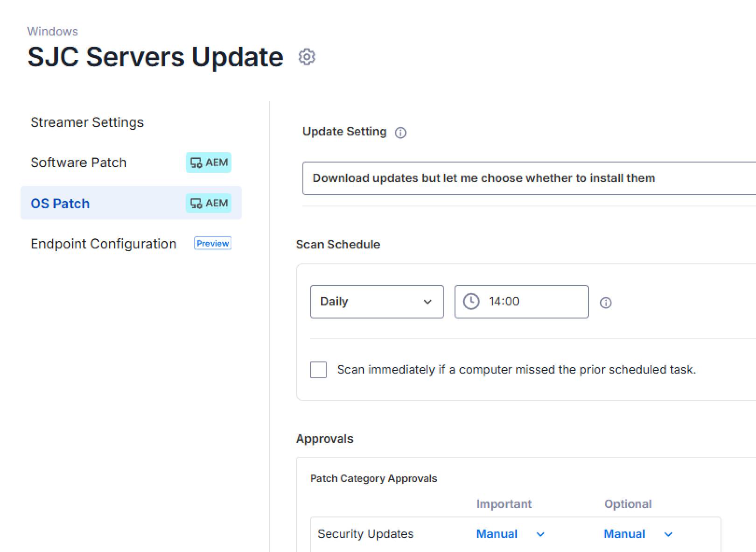Open the Update Setting selection box
Viewport: 756px width, 552px height.
point(513,178)
